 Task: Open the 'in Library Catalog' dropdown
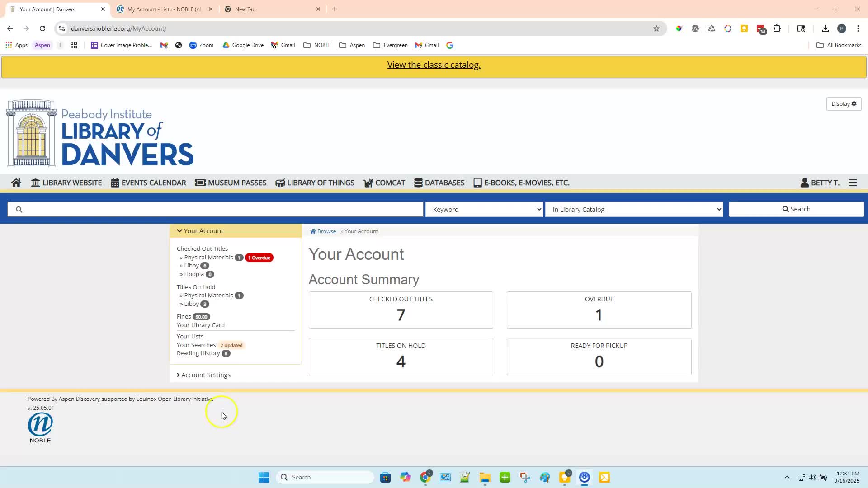(634, 209)
